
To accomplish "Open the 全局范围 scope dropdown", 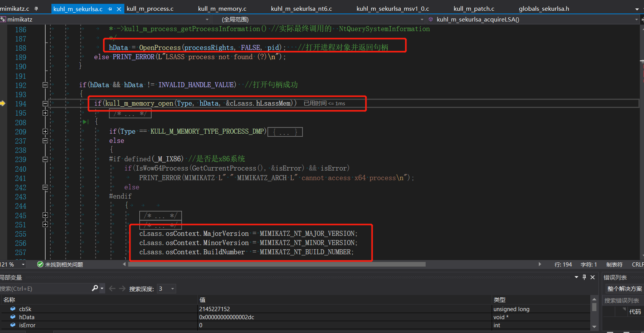I will click(x=422, y=19).
